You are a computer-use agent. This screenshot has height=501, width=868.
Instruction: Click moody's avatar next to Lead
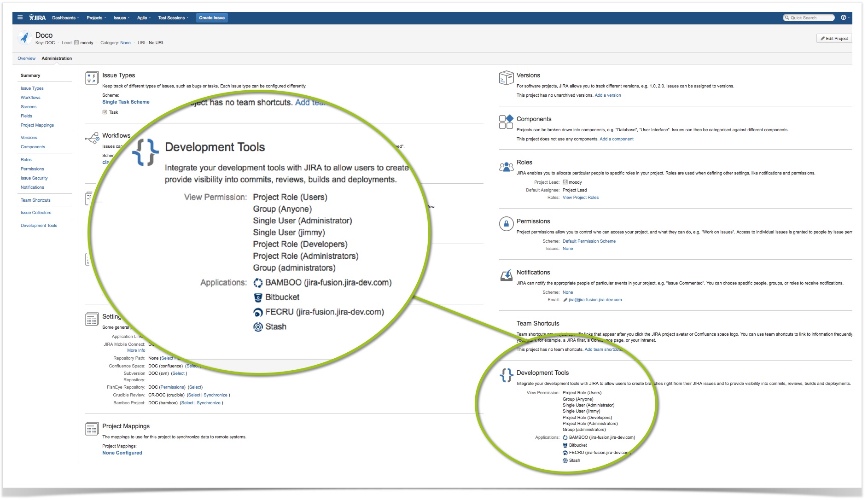[76, 43]
